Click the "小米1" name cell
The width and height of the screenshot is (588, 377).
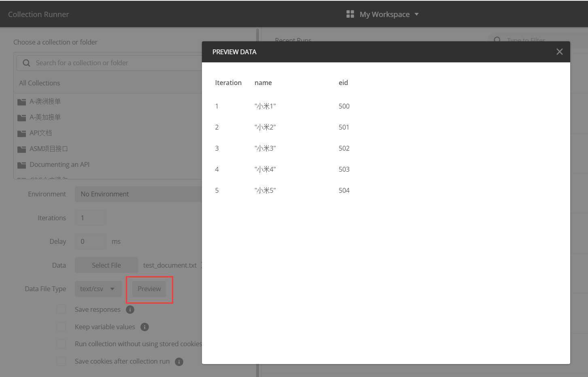coord(265,106)
